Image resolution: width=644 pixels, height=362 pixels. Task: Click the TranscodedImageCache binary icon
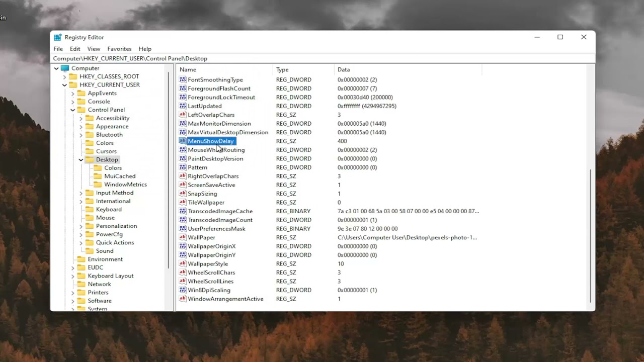pos(183,211)
